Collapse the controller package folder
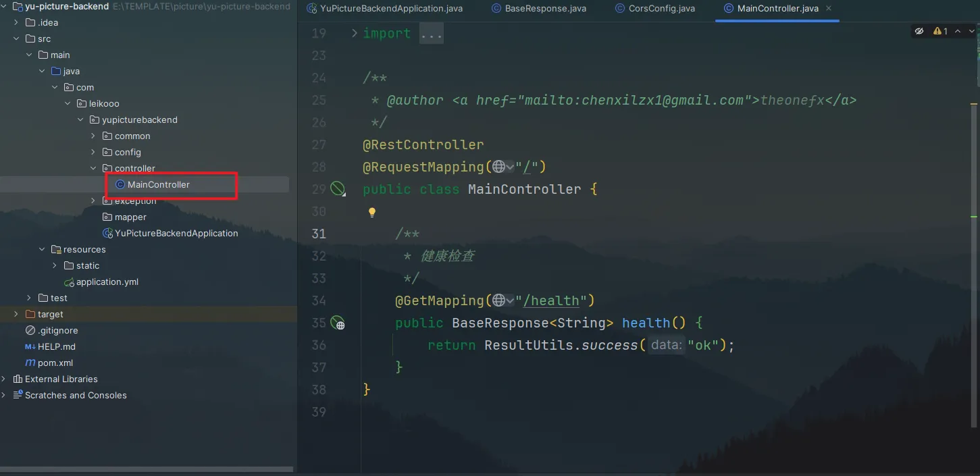Image resolution: width=980 pixels, height=476 pixels. pyautogui.click(x=94, y=168)
